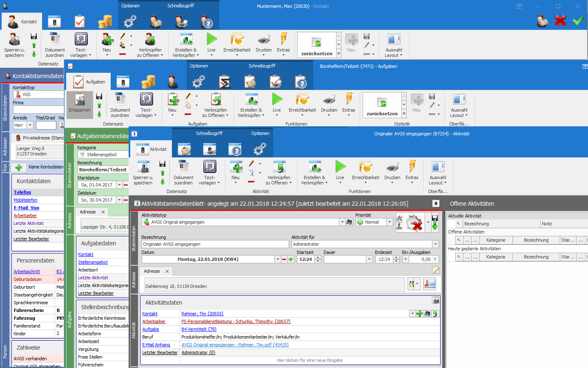This screenshot has width=588, height=368.
Task: Click the coins icon tab in Kontakt window
Action: point(105,21)
